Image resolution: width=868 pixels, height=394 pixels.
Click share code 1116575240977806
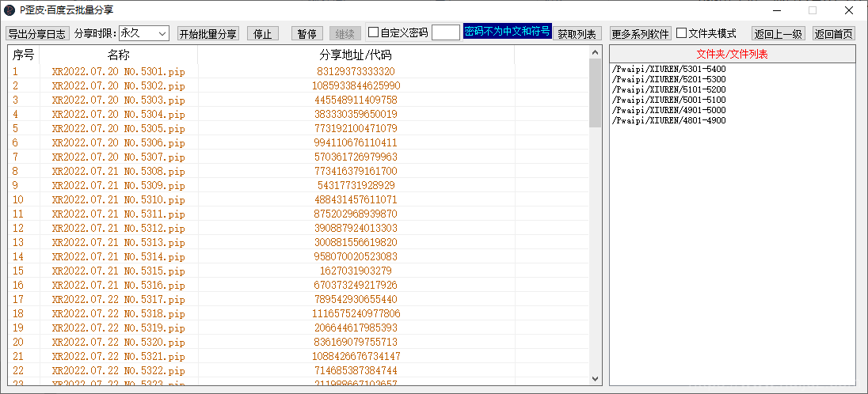click(356, 314)
